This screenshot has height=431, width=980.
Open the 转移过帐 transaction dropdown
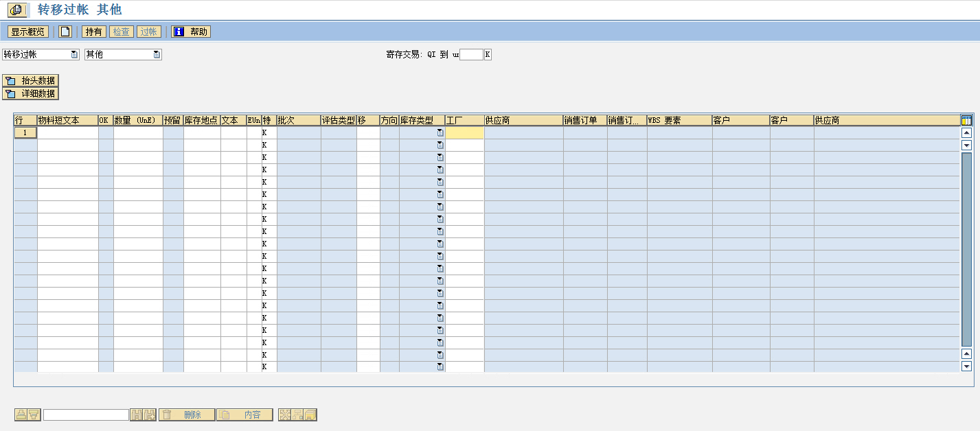pyautogui.click(x=74, y=54)
